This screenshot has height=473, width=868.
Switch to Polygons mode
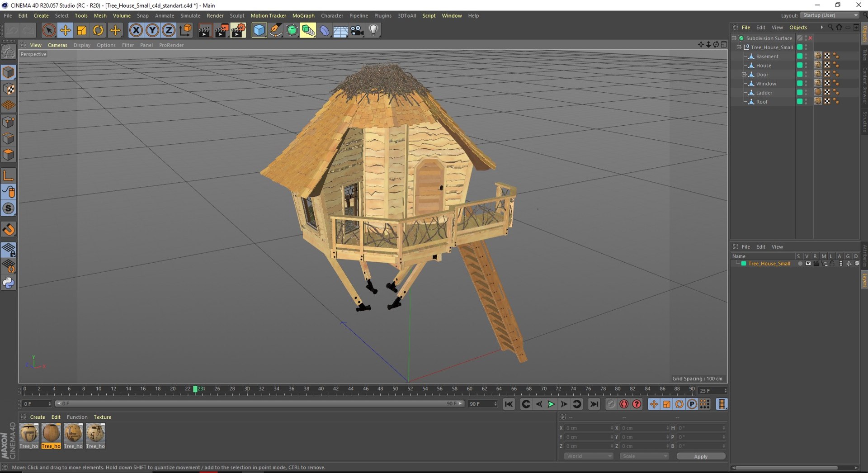point(9,155)
